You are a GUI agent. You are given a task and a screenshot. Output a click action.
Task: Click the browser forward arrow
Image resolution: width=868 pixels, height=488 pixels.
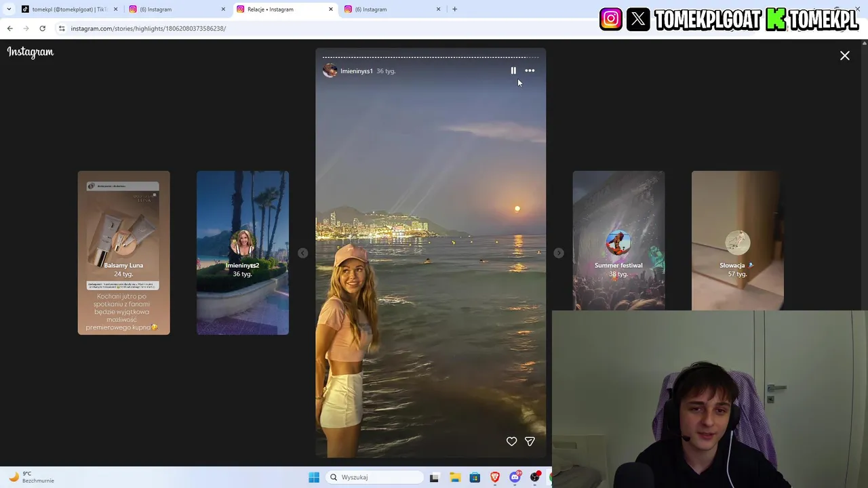pos(26,28)
